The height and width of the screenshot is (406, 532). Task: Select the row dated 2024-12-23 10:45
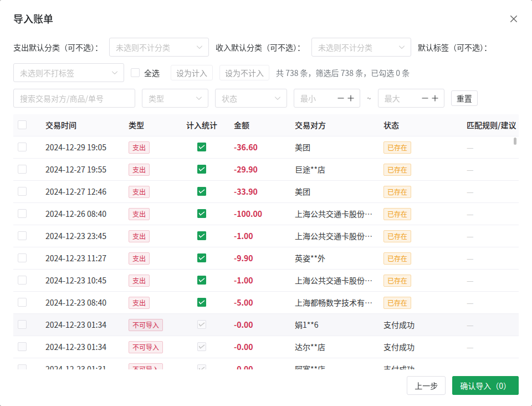point(22,280)
